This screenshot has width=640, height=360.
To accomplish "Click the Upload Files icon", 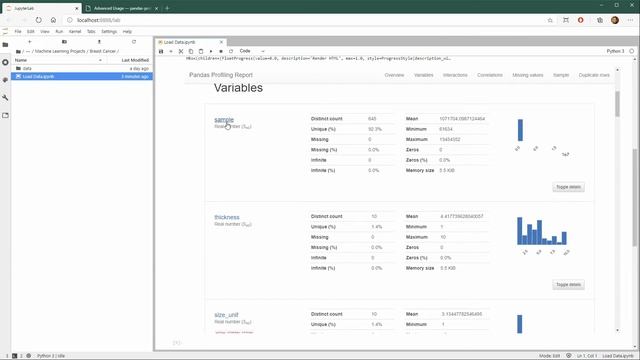I will point(99,42).
